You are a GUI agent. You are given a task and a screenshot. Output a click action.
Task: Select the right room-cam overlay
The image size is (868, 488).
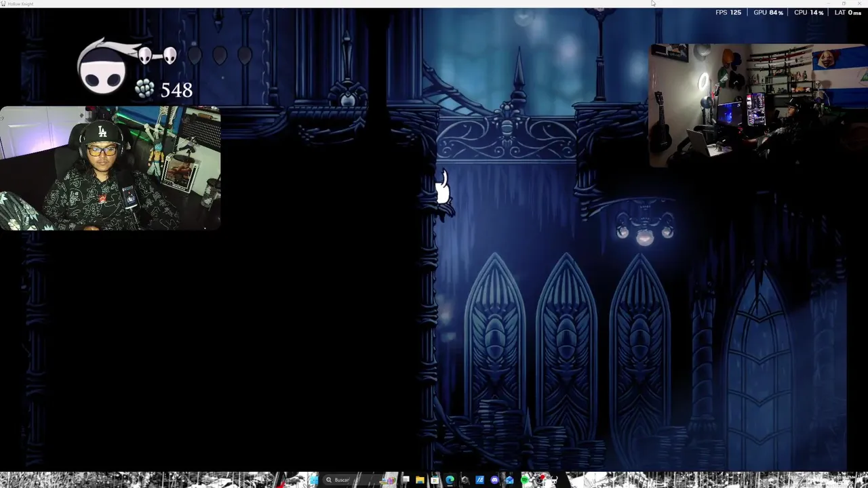pyautogui.click(x=758, y=105)
